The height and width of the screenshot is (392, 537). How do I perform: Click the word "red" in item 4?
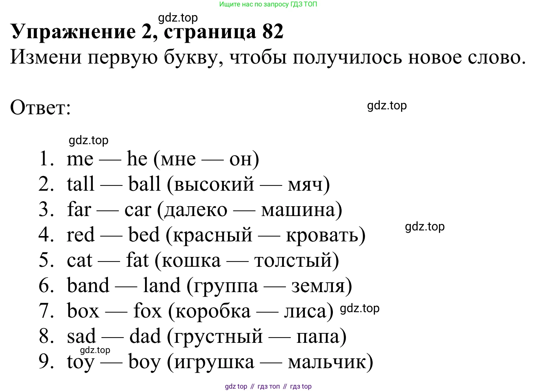click(x=81, y=235)
